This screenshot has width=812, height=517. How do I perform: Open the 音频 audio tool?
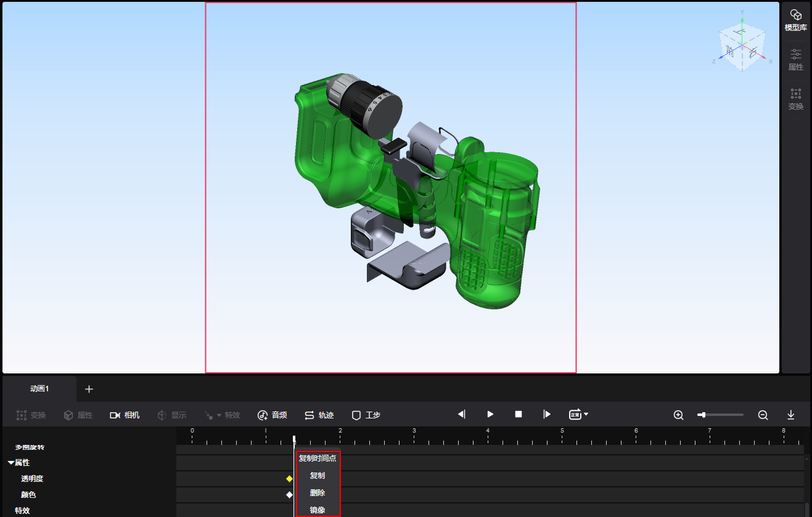272,415
